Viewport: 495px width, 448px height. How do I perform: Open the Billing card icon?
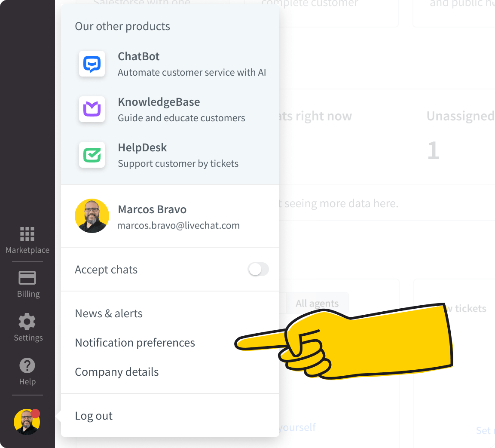(27, 277)
